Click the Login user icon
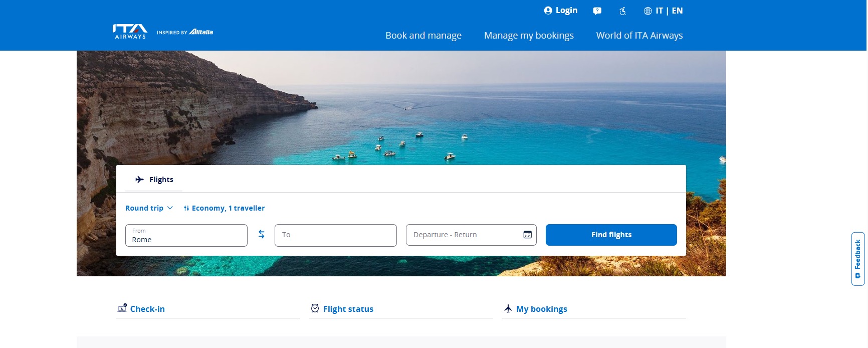The image size is (868, 348). point(548,11)
